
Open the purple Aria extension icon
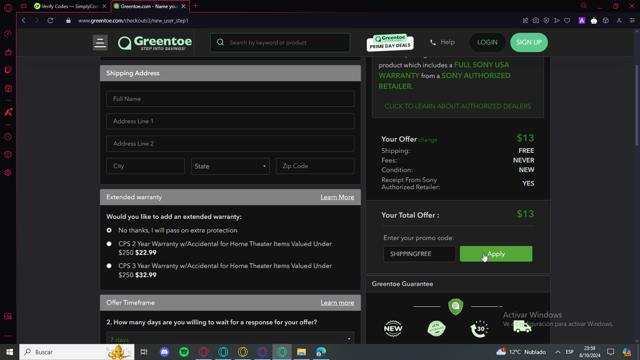(x=582, y=20)
